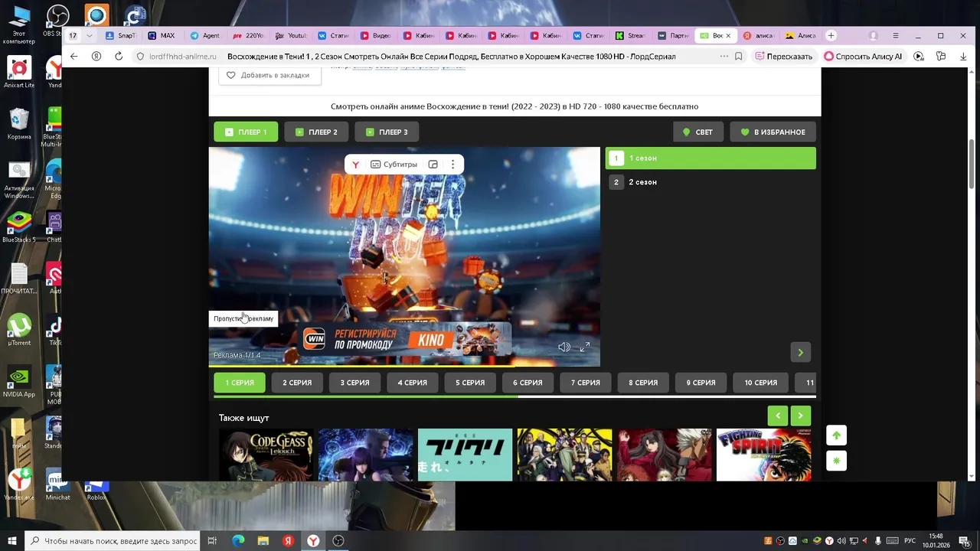Switch to the Youtube browser tab
The height and width of the screenshot is (551, 980).
tap(291, 35)
